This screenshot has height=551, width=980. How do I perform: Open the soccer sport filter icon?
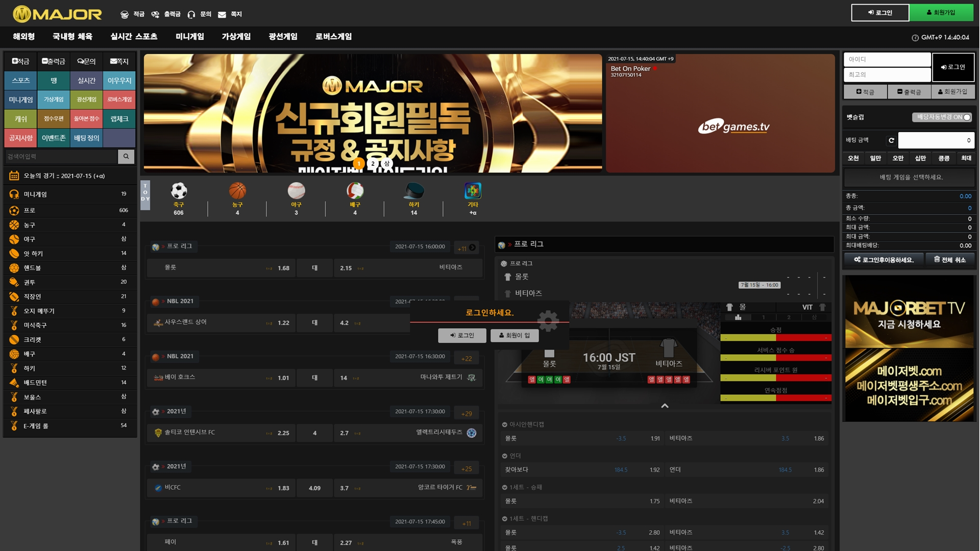[x=179, y=191]
